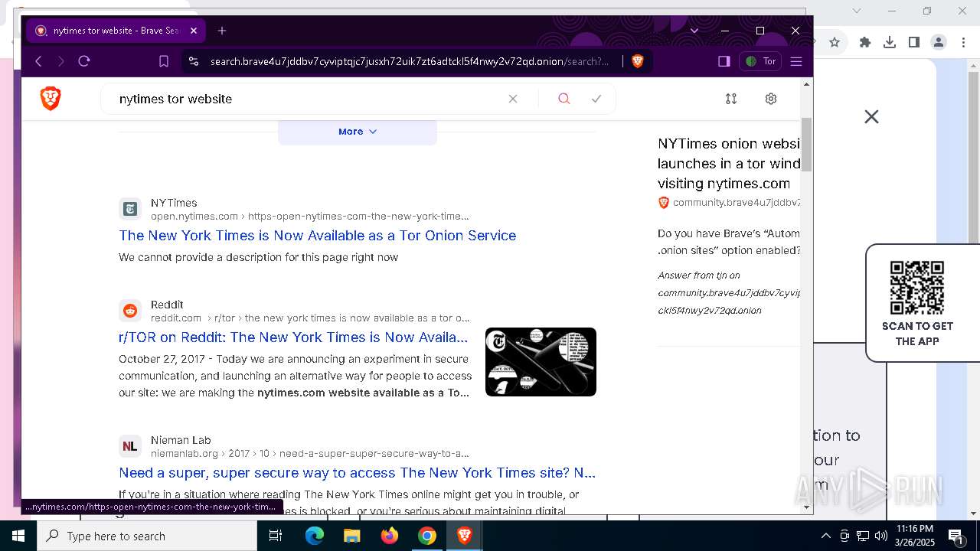This screenshot has height=551, width=980.
Task: Launch Microsoft Edge from taskbar
Action: 315,536
